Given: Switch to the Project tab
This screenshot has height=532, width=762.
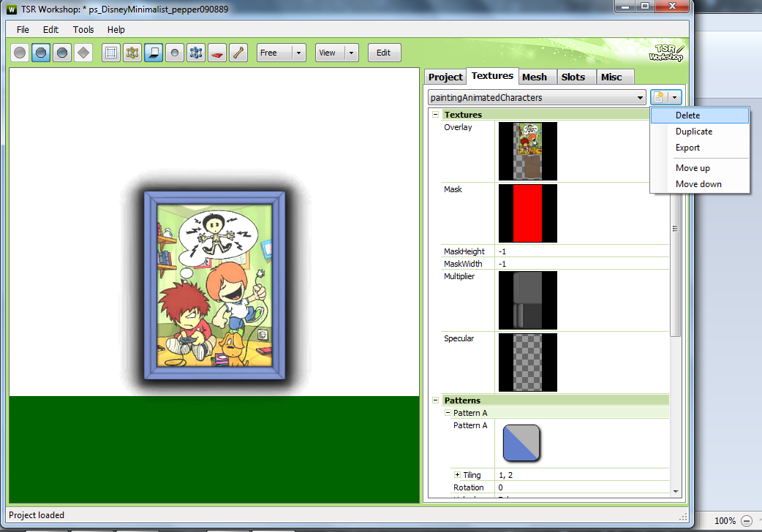Looking at the screenshot, I should point(445,77).
